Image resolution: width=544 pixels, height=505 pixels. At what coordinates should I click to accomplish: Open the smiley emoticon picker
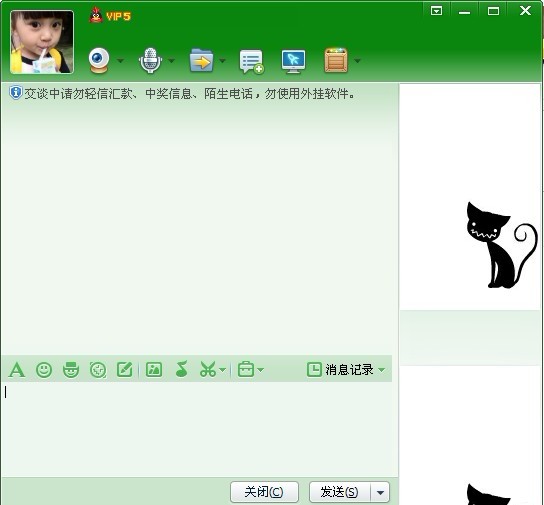(x=44, y=370)
